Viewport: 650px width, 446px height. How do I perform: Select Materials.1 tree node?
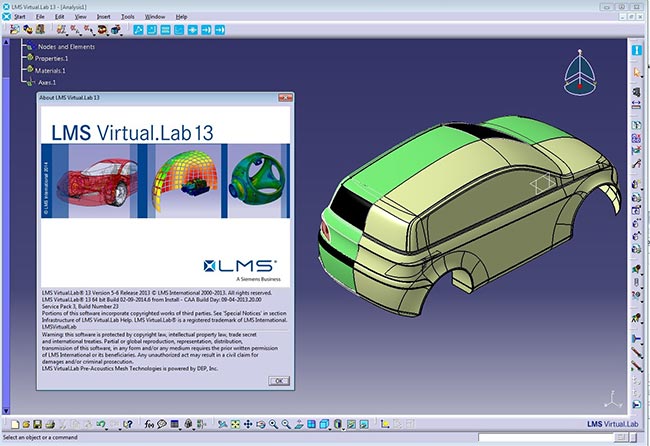pos(50,70)
